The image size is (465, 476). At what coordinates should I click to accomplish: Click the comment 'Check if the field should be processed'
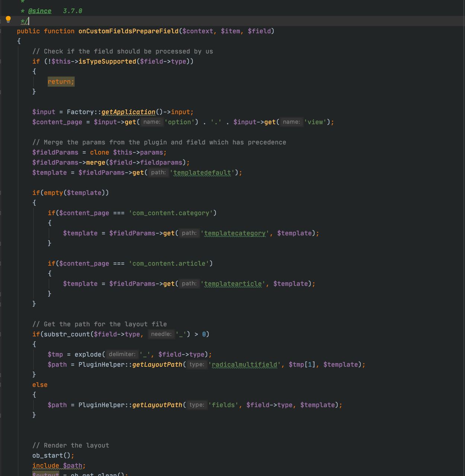click(x=123, y=51)
